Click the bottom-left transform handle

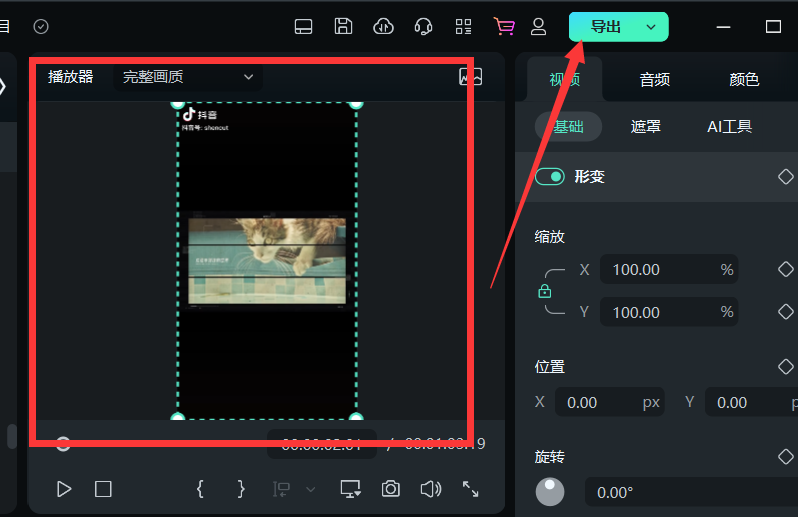point(178,417)
